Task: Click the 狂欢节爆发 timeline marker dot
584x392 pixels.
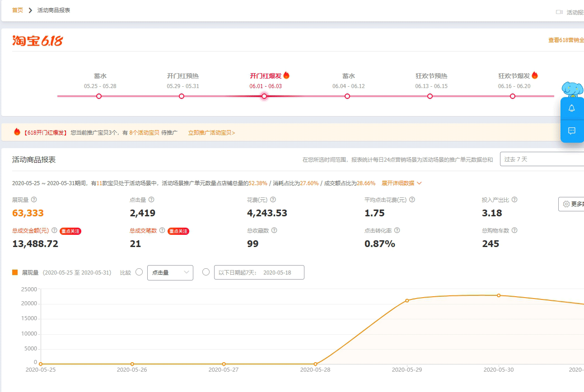Action: coord(513,96)
